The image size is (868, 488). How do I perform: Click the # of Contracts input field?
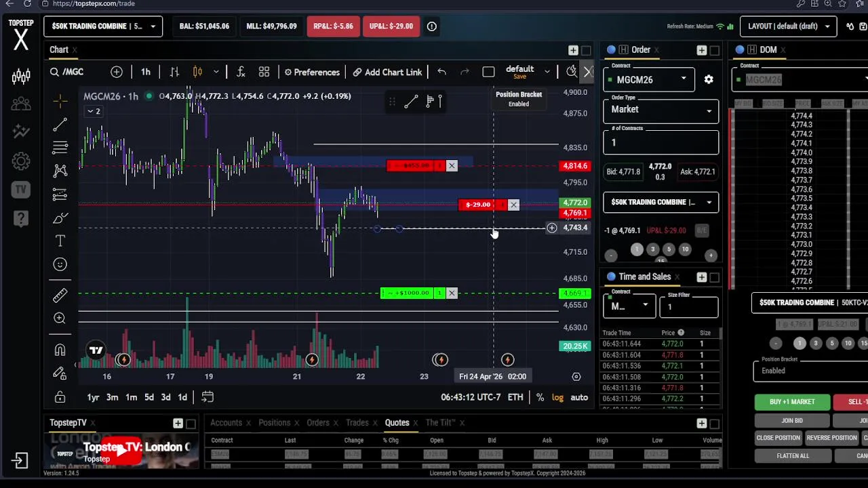tap(660, 142)
